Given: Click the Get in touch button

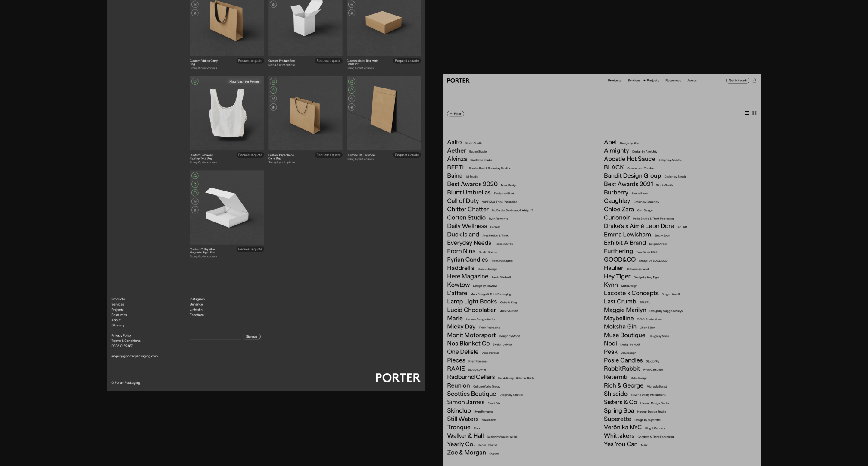Looking at the screenshot, I should (x=738, y=80).
